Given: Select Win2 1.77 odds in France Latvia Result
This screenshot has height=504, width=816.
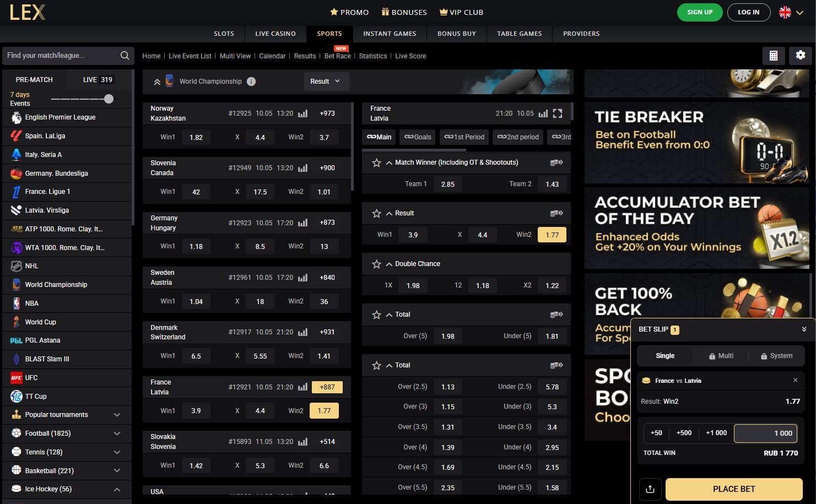Looking at the screenshot, I should tap(552, 235).
